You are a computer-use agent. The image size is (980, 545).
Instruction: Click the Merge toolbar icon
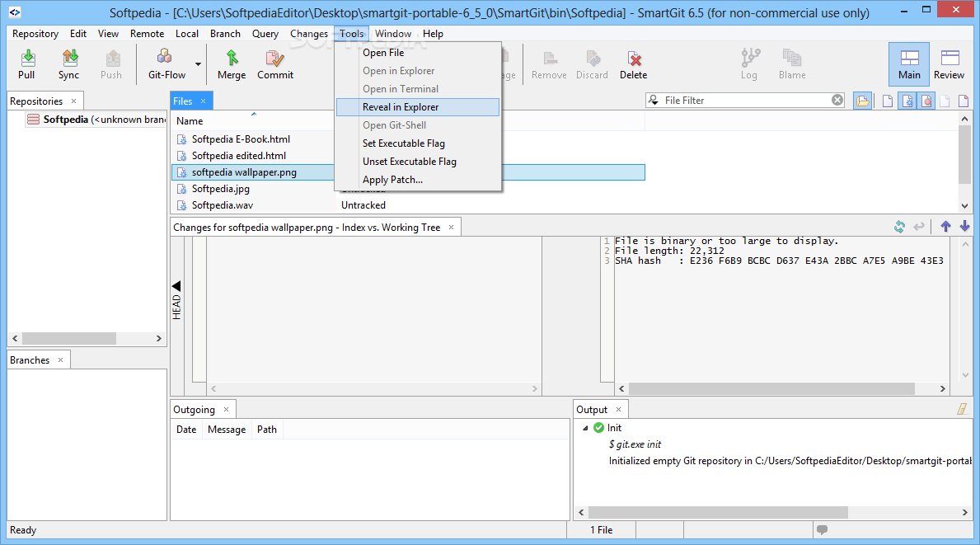[232, 64]
